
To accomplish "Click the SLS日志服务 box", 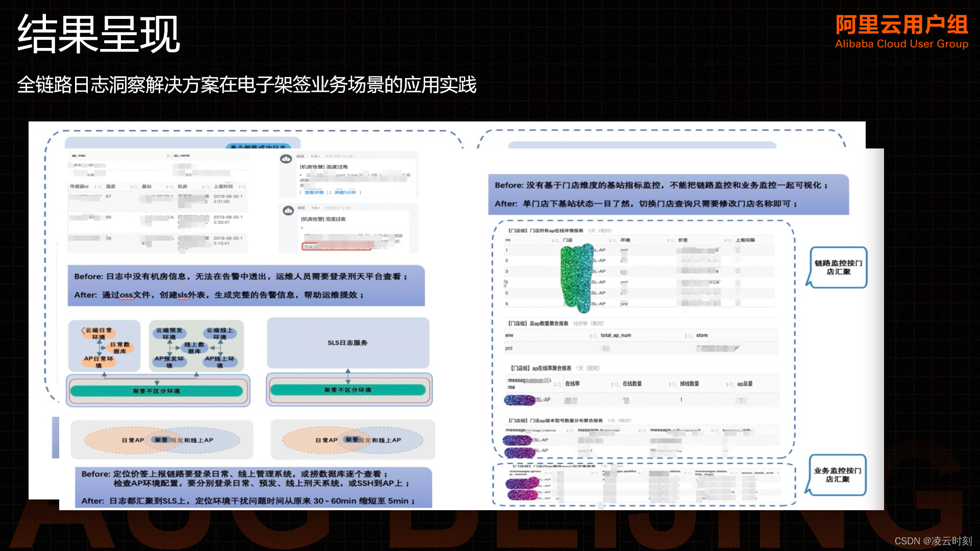I will (348, 343).
